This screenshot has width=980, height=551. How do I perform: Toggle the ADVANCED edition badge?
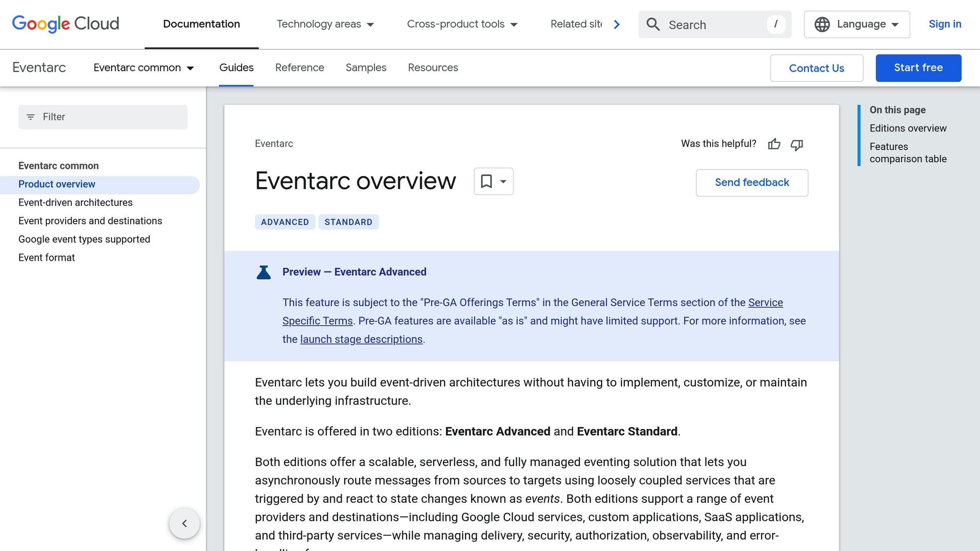click(x=285, y=222)
